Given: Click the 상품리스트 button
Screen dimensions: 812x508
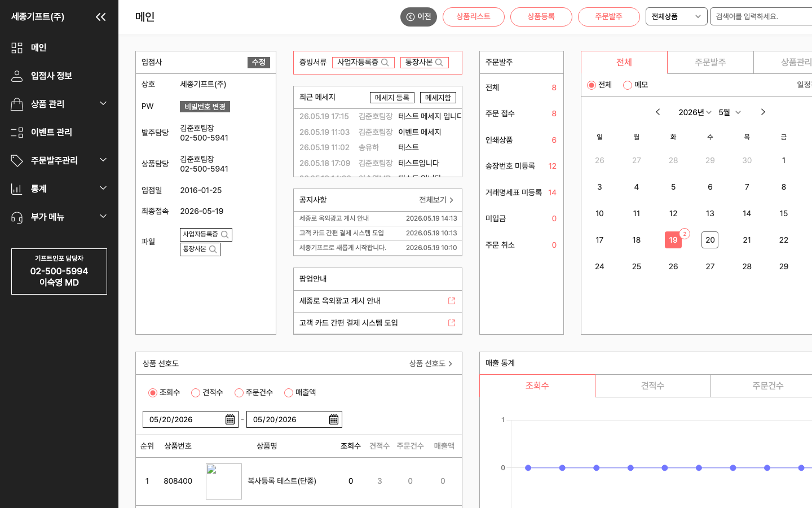Looking at the screenshot, I should (474, 17).
